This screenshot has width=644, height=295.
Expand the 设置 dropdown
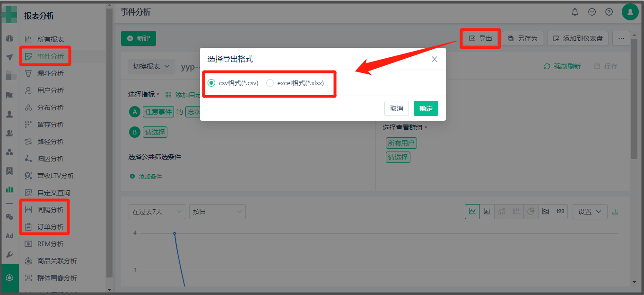click(590, 212)
